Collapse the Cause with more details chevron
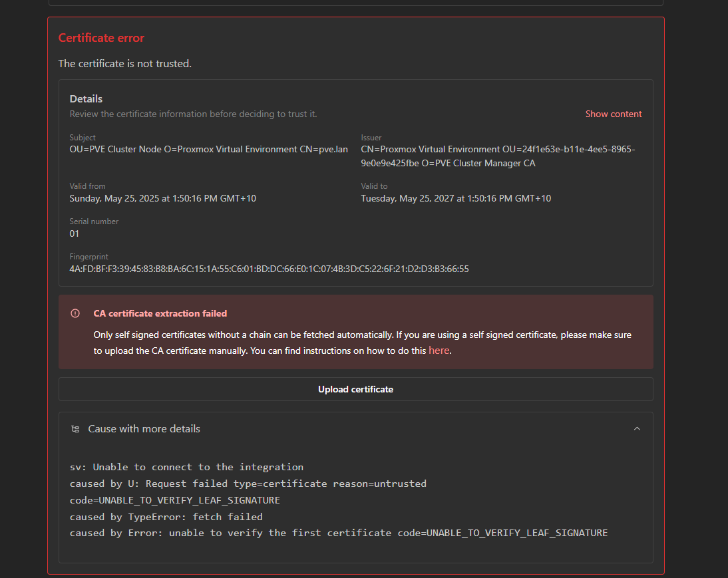This screenshot has width=728, height=578. click(637, 428)
